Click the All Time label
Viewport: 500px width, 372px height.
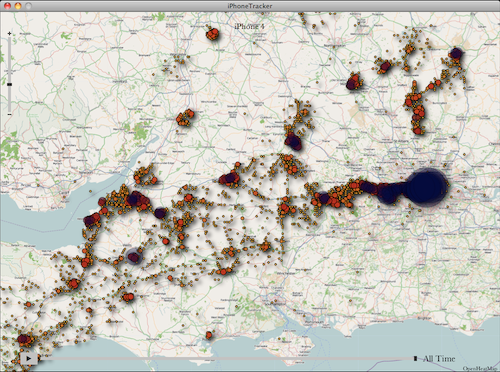(439, 359)
